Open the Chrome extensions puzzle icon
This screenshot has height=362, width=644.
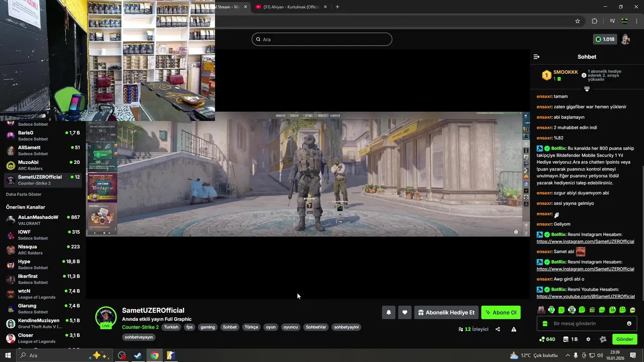coord(594,21)
